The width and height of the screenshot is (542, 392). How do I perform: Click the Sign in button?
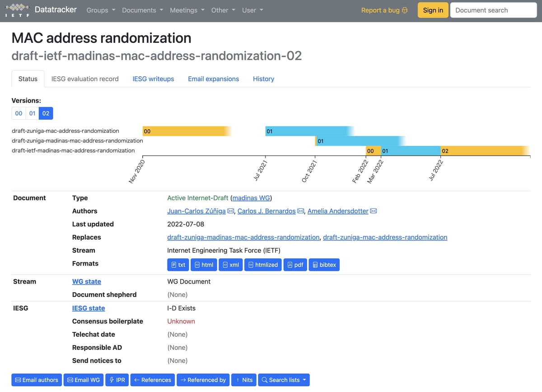pyautogui.click(x=433, y=10)
